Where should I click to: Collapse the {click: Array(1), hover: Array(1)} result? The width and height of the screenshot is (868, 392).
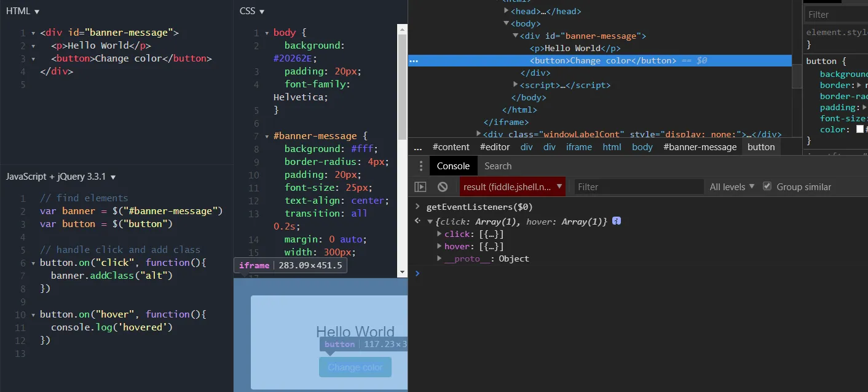[430, 222]
